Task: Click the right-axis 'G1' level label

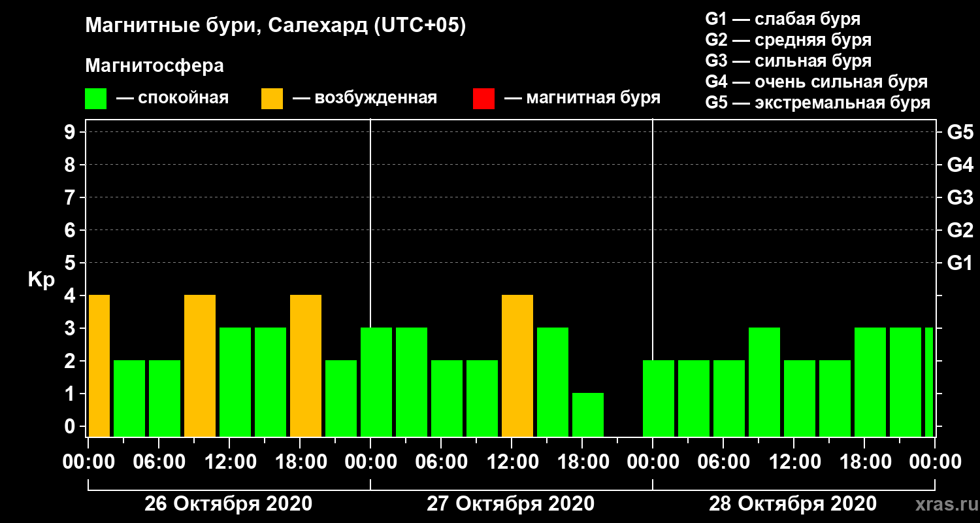Action: tap(960, 263)
